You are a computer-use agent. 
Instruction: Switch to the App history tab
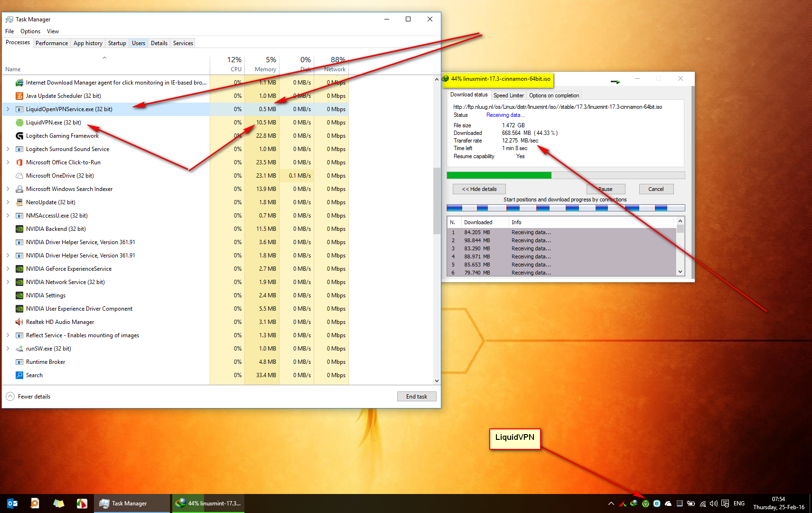(x=88, y=43)
